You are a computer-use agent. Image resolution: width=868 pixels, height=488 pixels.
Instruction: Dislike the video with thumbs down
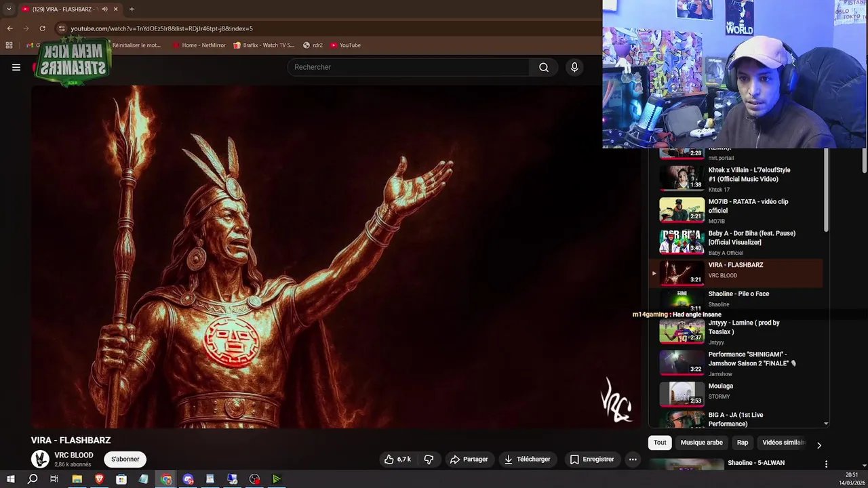point(429,459)
